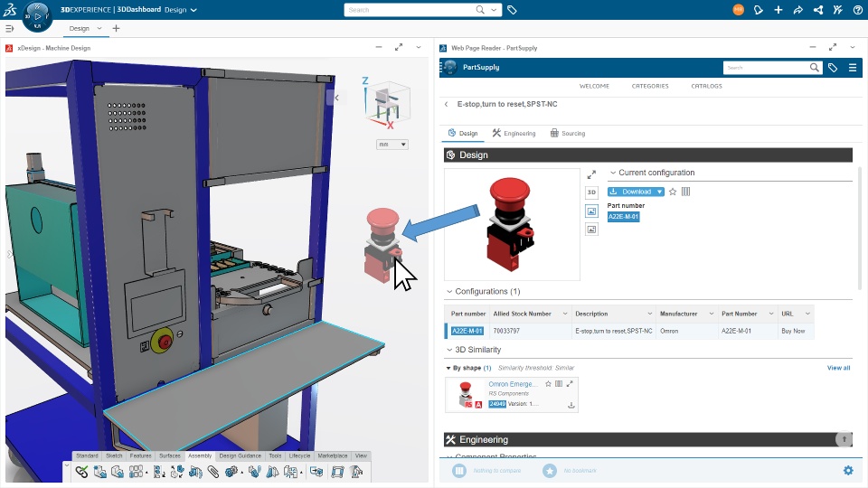Collapse the 3D Similarity section
The width and height of the screenshot is (868, 488).
coord(449,350)
